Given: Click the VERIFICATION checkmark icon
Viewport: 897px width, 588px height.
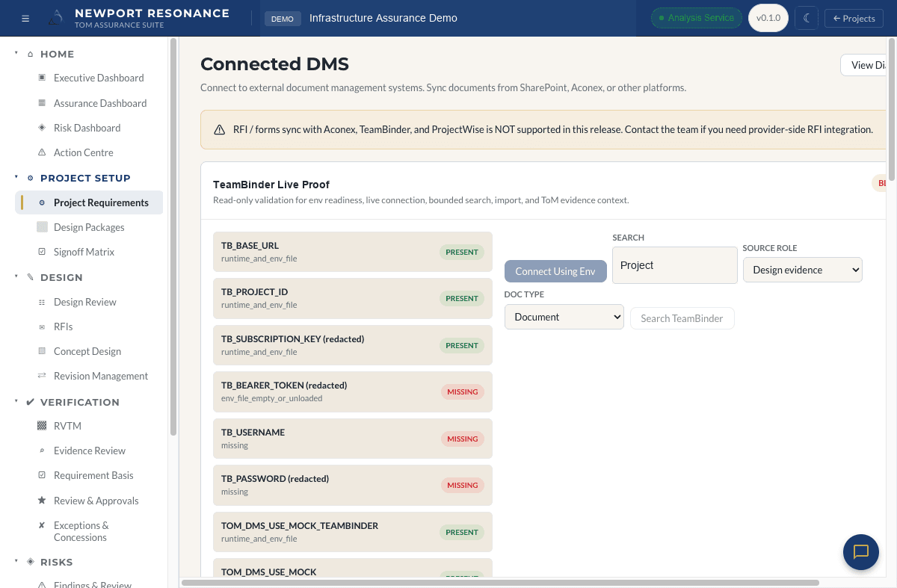Looking at the screenshot, I should coord(31,402).
